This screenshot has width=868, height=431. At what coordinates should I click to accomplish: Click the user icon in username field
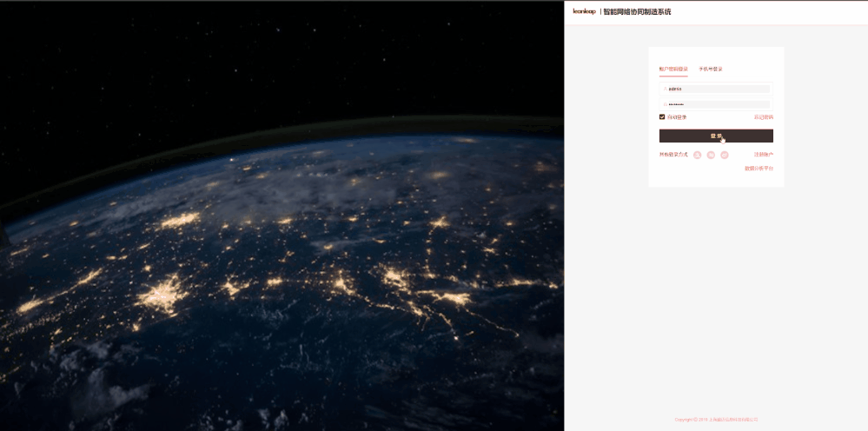click(665, 89)
